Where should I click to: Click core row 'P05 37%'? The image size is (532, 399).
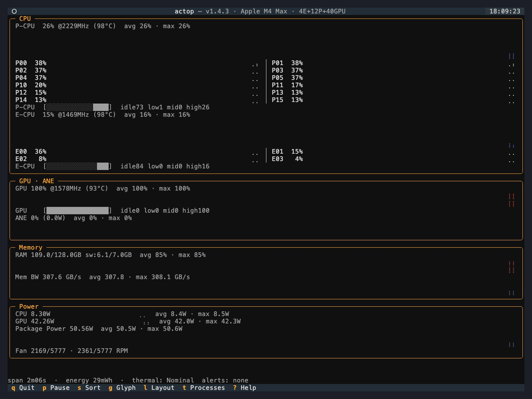tap(287, 78)
